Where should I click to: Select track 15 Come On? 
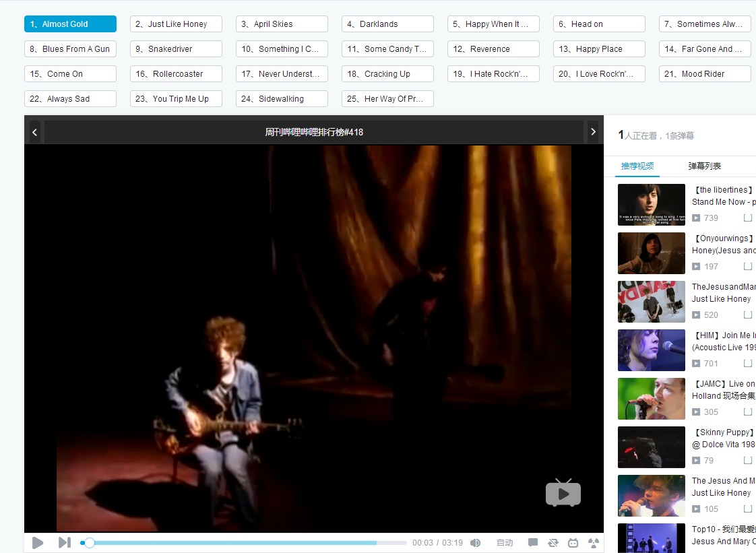click(x=70, y=73)
